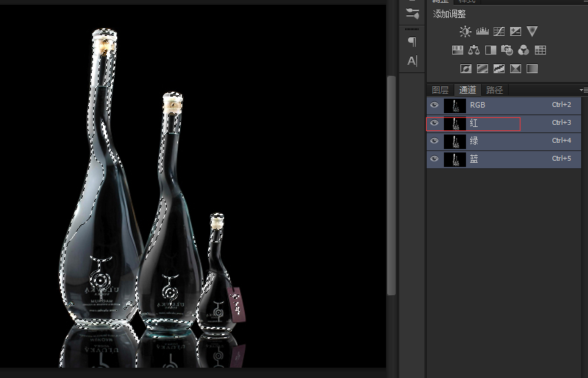The image size is (588, 378).
Task: Click the Ctrl+3 shortcut label
Action: 561,123
